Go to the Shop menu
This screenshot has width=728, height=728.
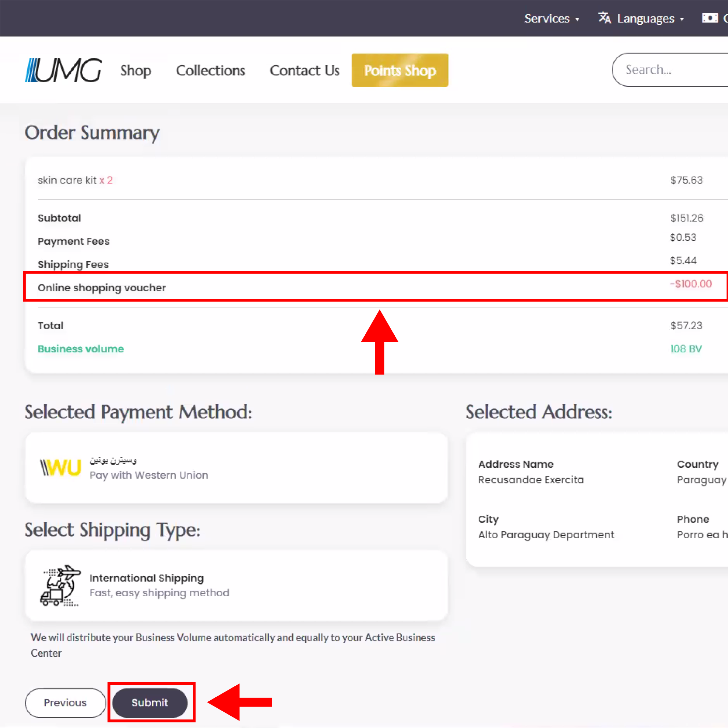(136, 71)
